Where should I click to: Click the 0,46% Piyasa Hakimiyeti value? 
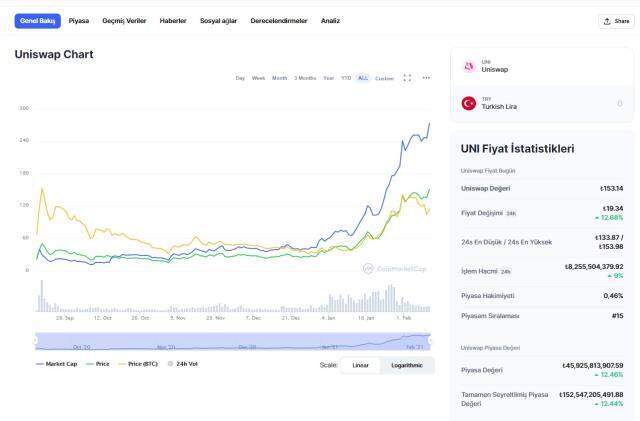613,296
